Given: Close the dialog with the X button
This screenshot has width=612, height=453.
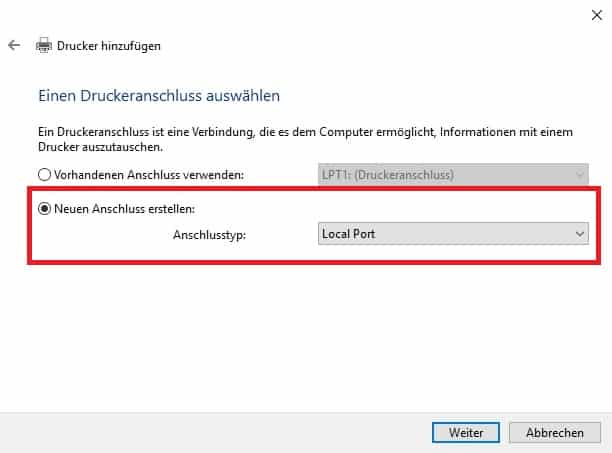Looking at the screenshot, I should (x=596, y=15).
